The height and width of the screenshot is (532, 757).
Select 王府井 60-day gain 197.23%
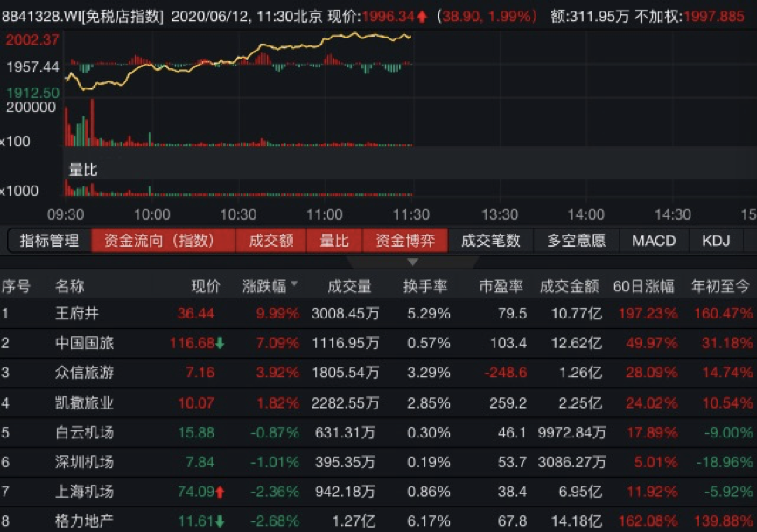648,314
